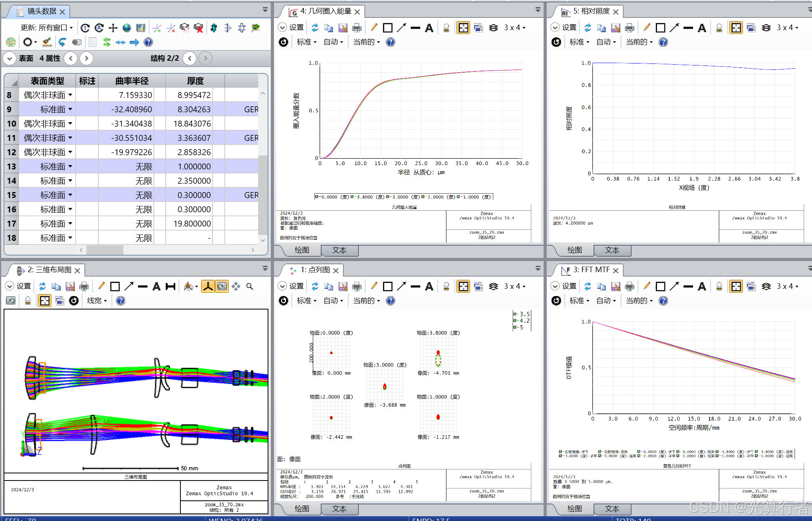Click thickness cell of surface 17
The height and width of the screenshot is (521, 812).
click(192, 224)
